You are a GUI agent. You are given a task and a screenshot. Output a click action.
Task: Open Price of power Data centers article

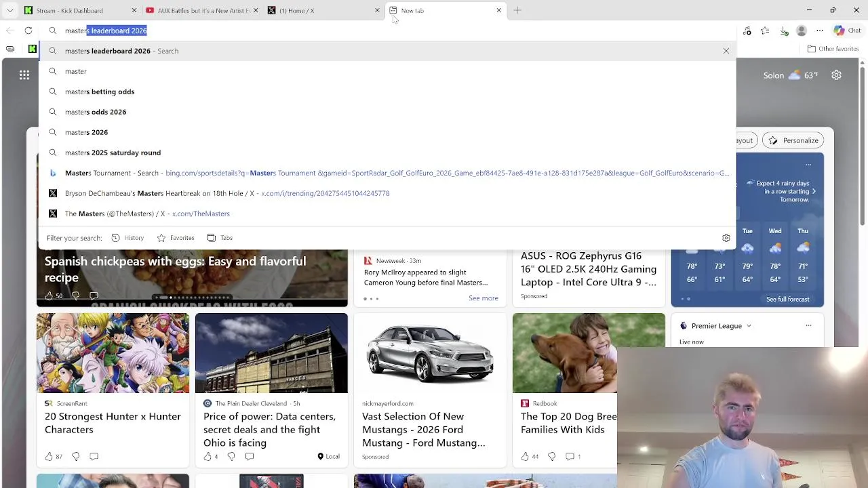[x=269, y=429]
